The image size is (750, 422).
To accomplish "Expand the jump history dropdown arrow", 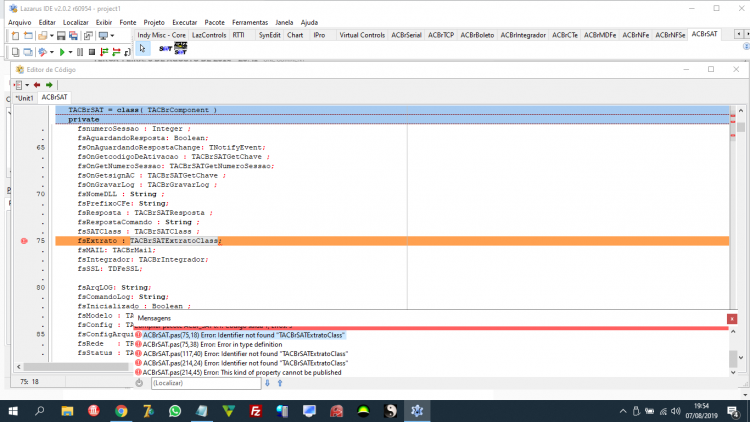I will pos(27,85).
